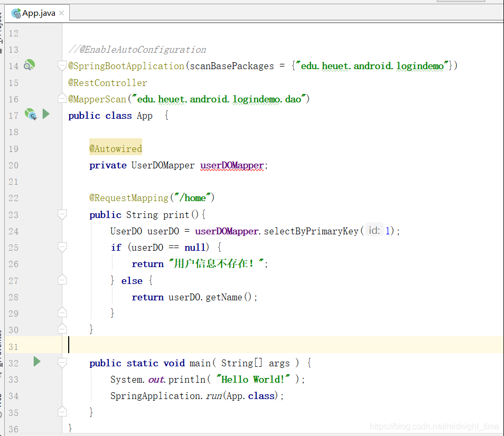This screenshot has width=504, height=436.
Task: Run main method from line 32 gutter arrow
Action: (37, 362)
